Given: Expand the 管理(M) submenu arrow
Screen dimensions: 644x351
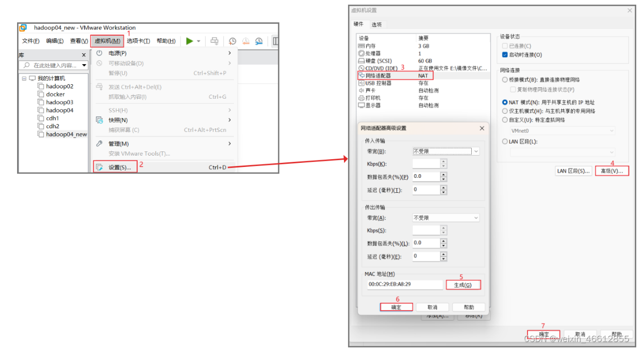Looking at the screenshot, I should [x=230, y=144].
